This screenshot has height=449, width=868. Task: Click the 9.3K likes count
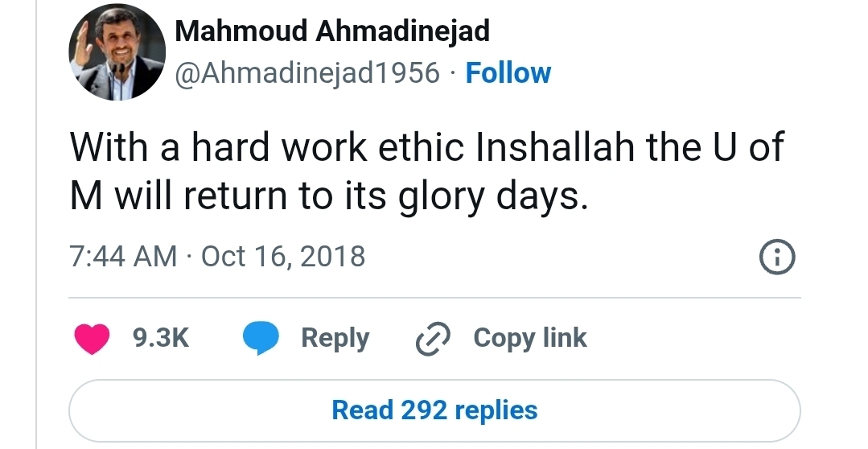161,339
